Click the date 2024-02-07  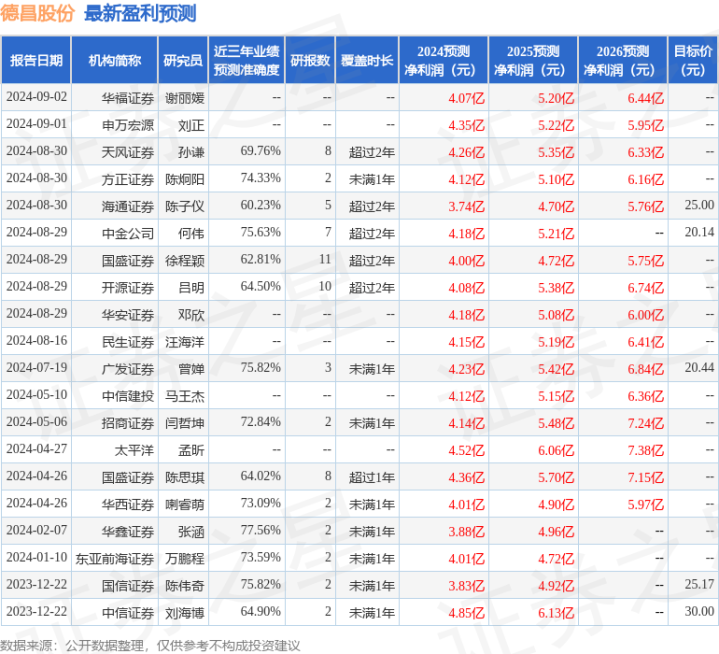(x=37, y=530)
